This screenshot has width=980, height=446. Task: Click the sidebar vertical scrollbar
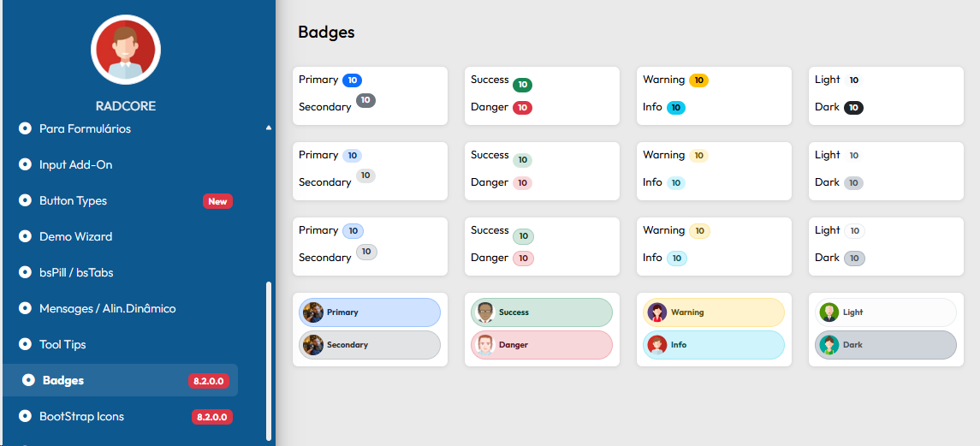269,360
